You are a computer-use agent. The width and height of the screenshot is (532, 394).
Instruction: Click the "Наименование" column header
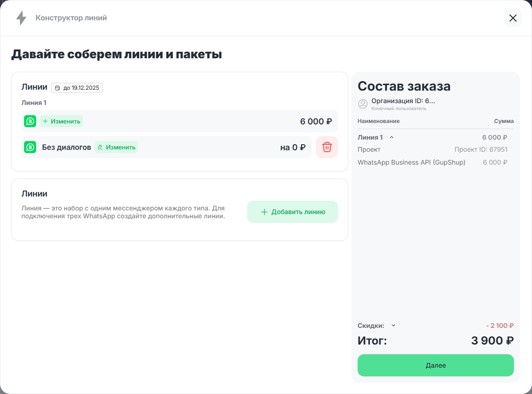tap(378, 121)
